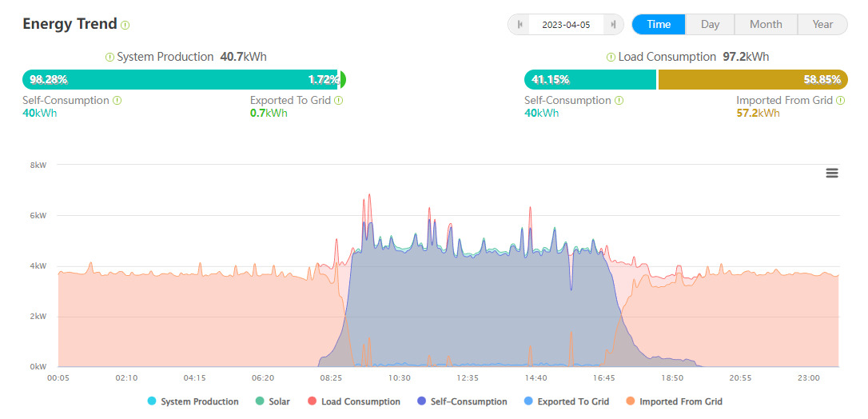Toggle Imported From Grid legend series

(x=675, y=402)
